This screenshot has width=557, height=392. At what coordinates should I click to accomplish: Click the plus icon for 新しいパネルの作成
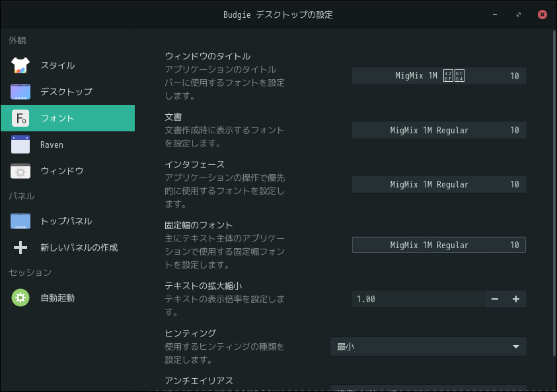[20, 247]
